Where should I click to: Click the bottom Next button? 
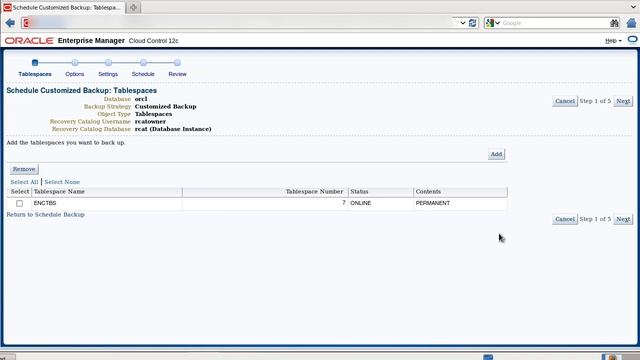tap(623, 219)
